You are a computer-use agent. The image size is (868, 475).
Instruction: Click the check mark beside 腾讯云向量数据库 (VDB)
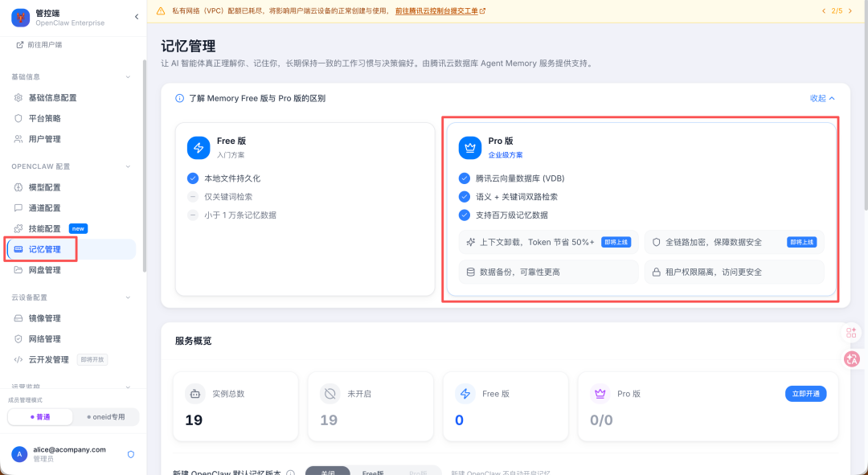465,178
